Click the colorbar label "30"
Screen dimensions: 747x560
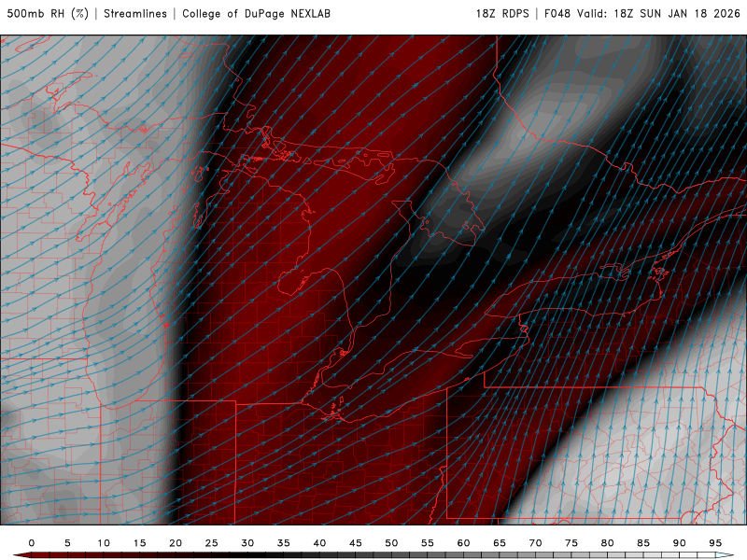click(247, 543)
